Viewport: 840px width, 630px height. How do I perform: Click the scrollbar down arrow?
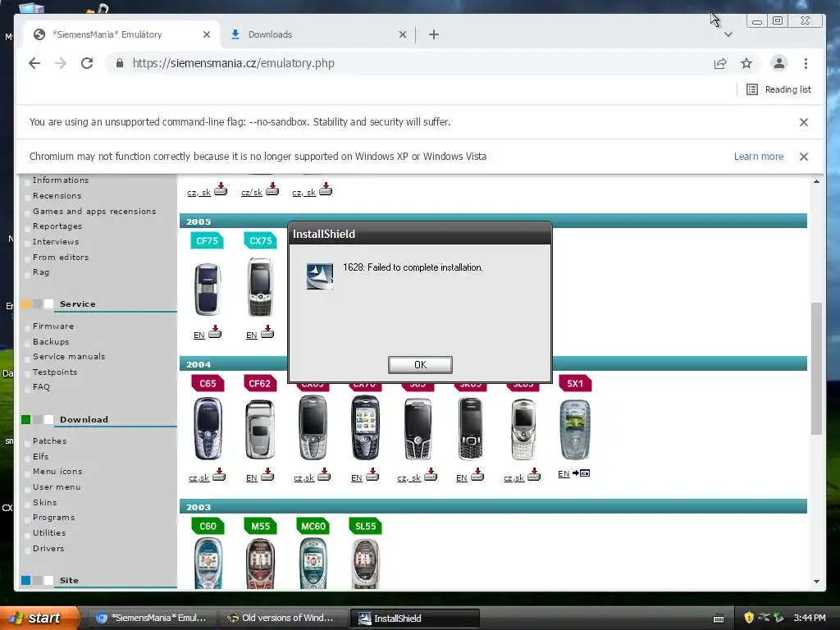click(x=816, y=582)
